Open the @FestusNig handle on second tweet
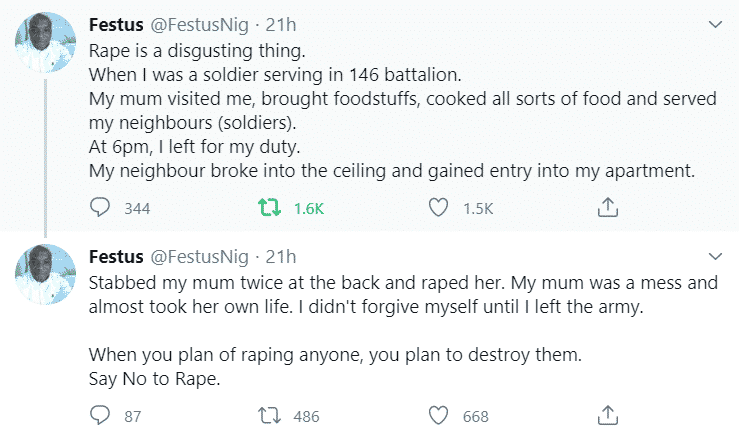 coord(202,257)
